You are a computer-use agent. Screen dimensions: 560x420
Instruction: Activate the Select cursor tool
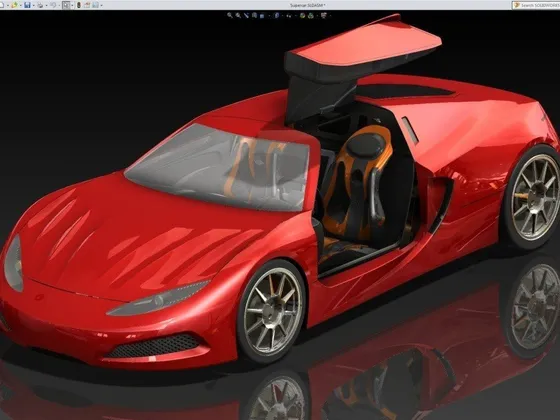(x=66, y=5)
